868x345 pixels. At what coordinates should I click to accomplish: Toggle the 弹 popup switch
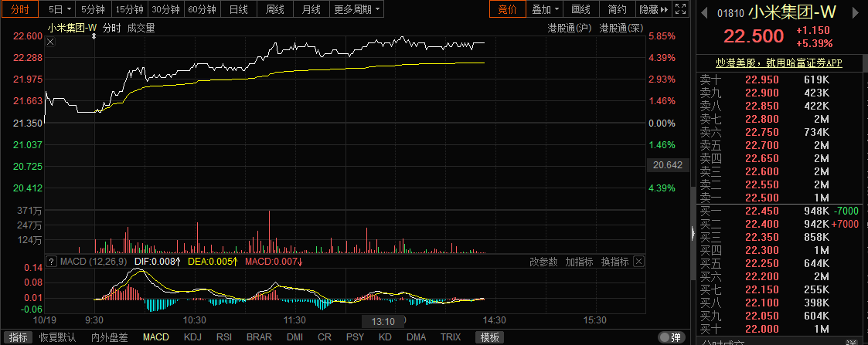[x=670, y=337]
